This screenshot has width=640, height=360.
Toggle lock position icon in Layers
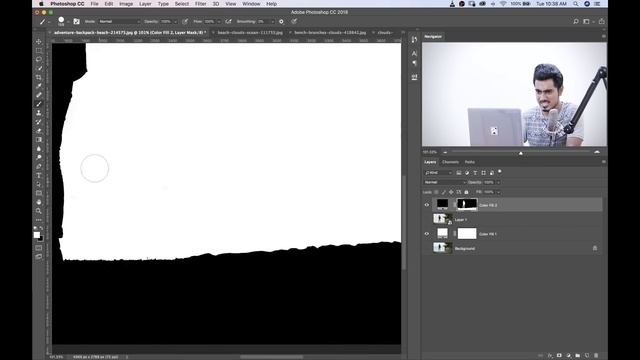coord(451,192)
